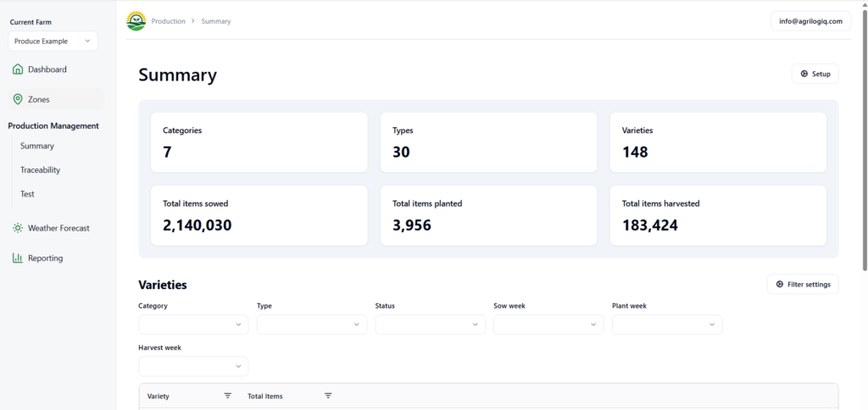868x410 pixels.
Task: Click the Production breadcrumb link
Action: (x=168, y=21)
